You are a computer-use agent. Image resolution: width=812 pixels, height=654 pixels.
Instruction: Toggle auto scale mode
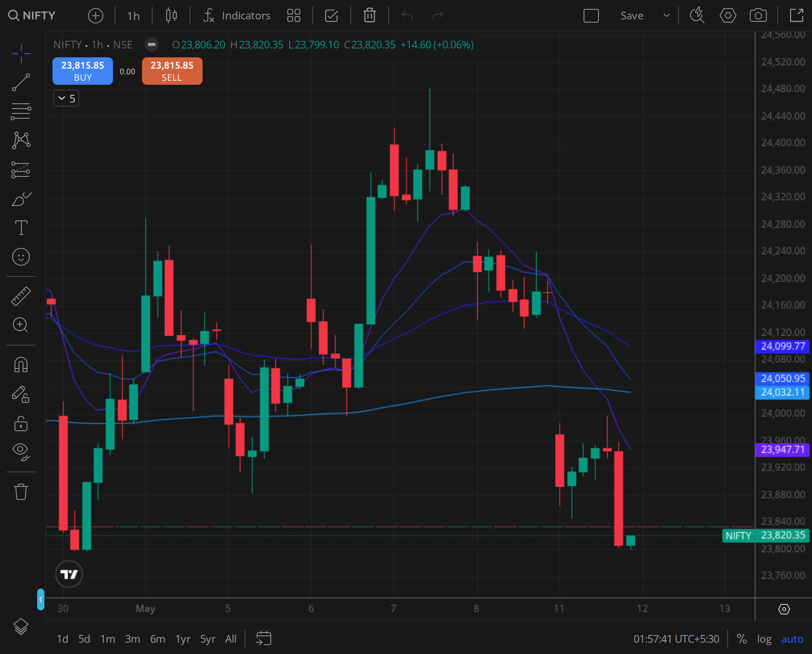[792, 639]
